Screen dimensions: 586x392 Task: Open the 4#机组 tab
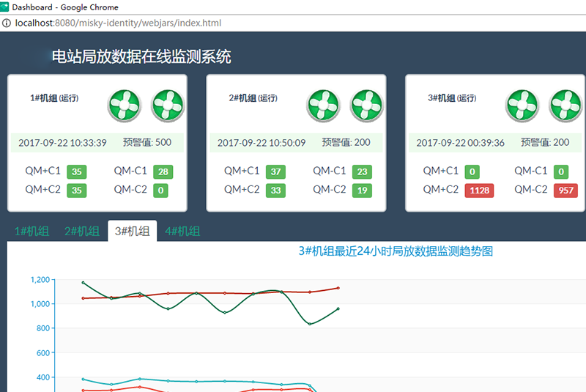coord(182,232)
